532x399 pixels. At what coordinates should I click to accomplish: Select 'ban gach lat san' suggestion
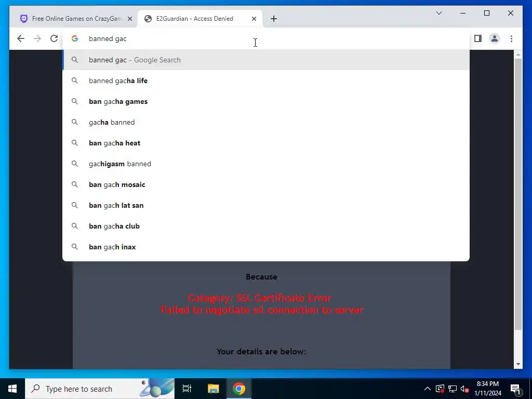tap(266, 205)
